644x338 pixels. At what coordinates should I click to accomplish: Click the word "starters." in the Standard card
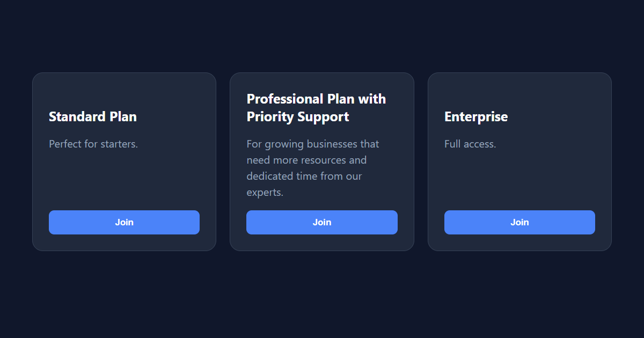click(x=119, y=144)
